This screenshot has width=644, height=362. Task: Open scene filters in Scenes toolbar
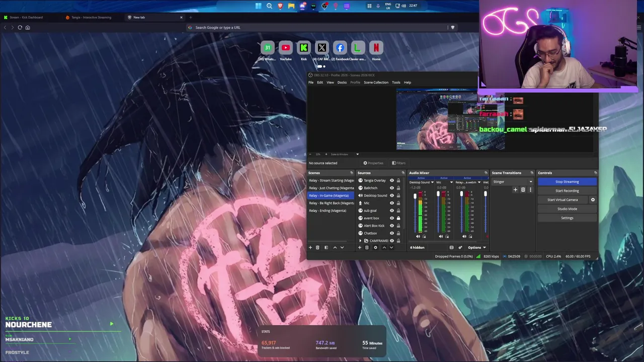click(x=326, y=247)
